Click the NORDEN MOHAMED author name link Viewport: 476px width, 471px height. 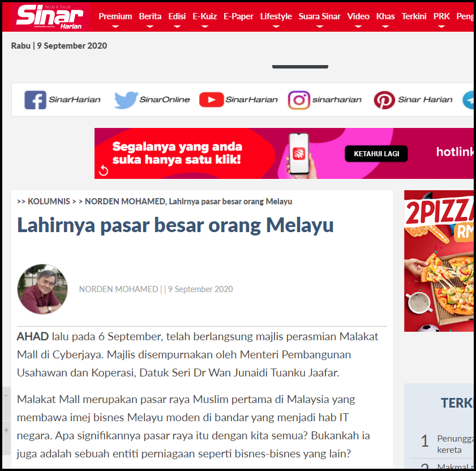tap(118, 289)
